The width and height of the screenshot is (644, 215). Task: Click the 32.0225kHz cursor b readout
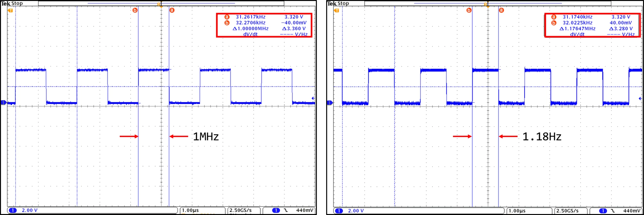[578, 23]
